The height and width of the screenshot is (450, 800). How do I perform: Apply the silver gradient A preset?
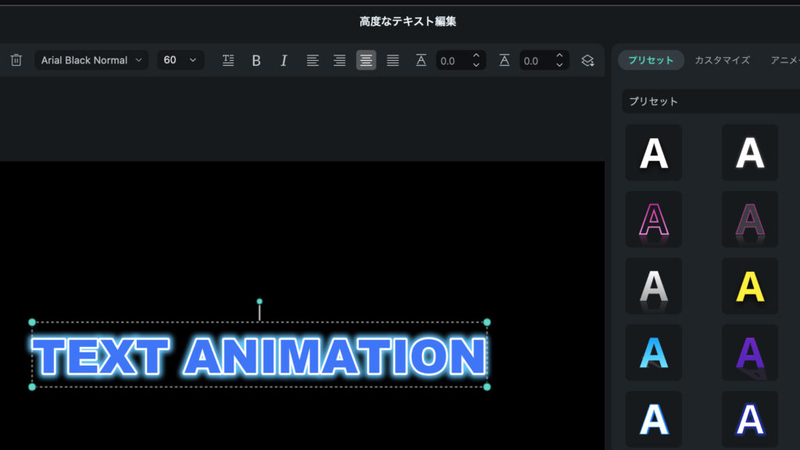pos(654,286)
